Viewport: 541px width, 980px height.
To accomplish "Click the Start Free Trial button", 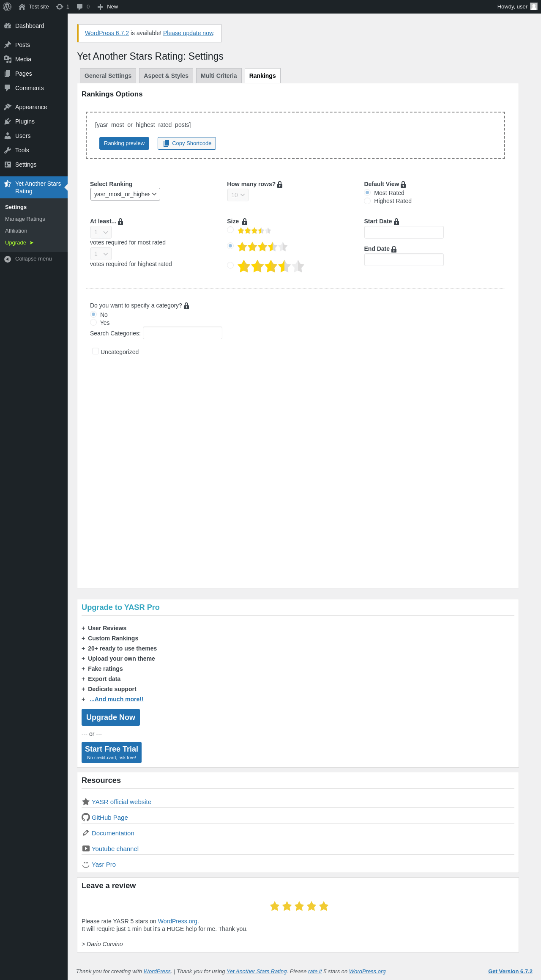I will (x=112, y=752).
